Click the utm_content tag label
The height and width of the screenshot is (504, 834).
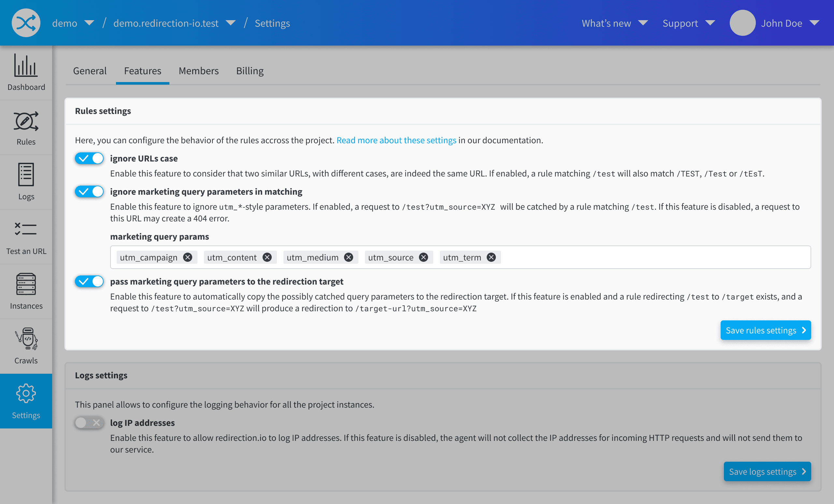click(232, 258)
